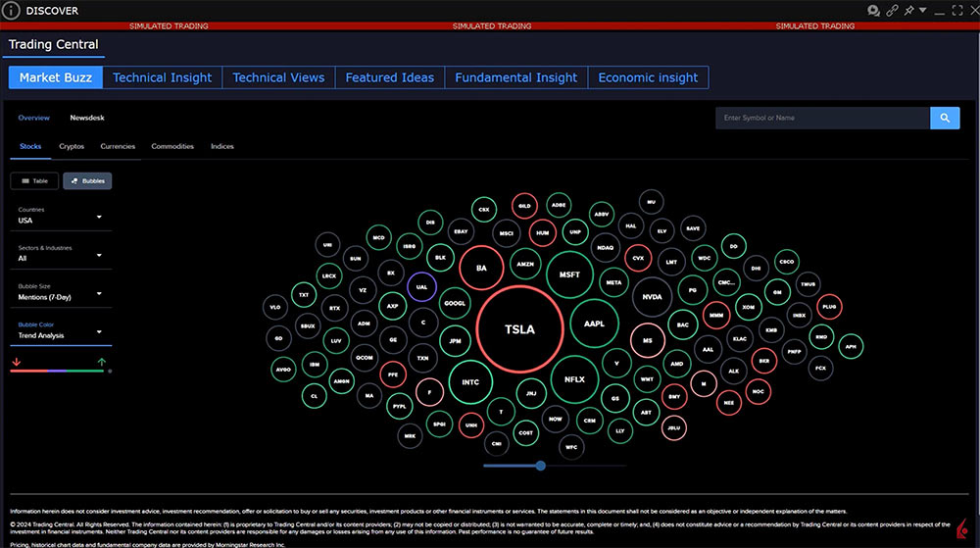Image resolution: width=980 pixels, height=548 pixels.
Task: Select the BAC bubble
Action: [x=682, y=324]
